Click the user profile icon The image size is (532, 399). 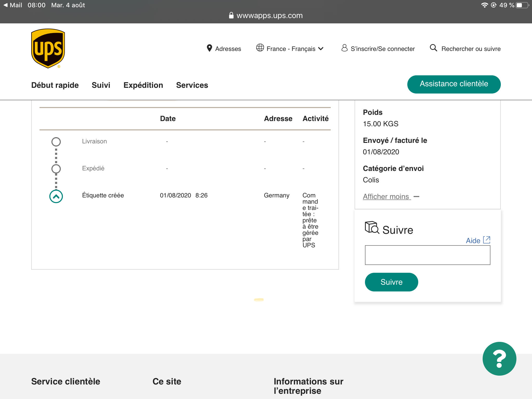pos(344,48)
